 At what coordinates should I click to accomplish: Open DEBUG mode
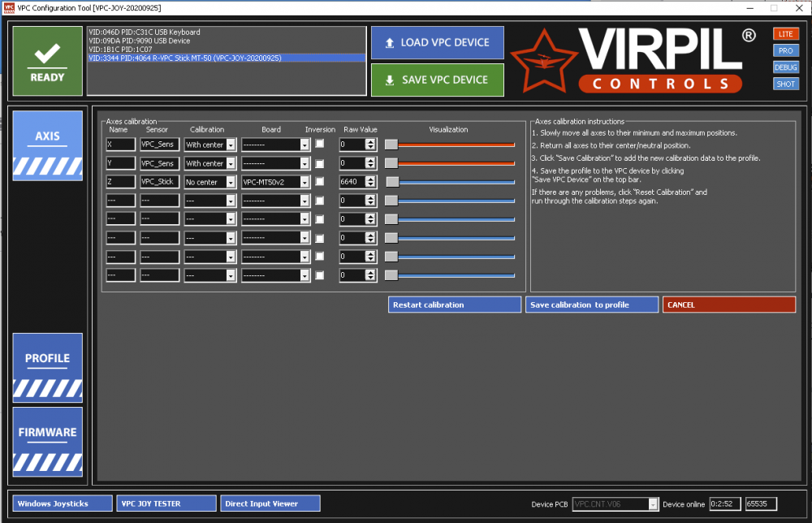pos(785,67)
